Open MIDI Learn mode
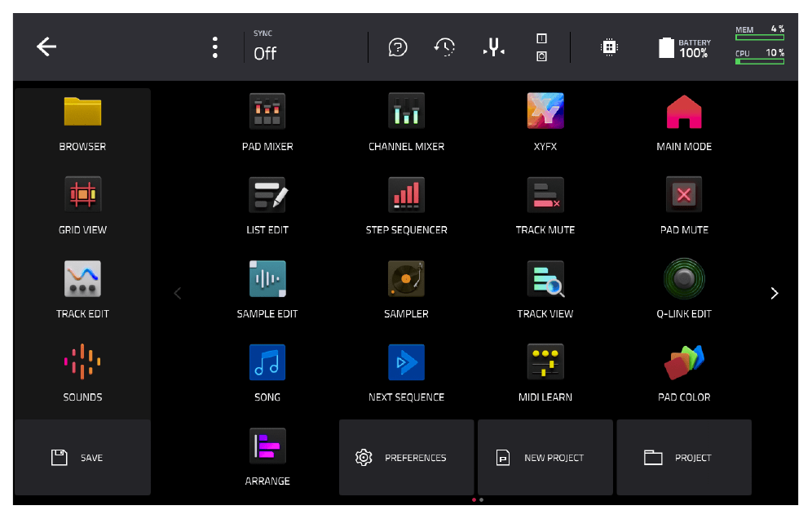Viewport: 812px width, 519px height. [545, 373]
